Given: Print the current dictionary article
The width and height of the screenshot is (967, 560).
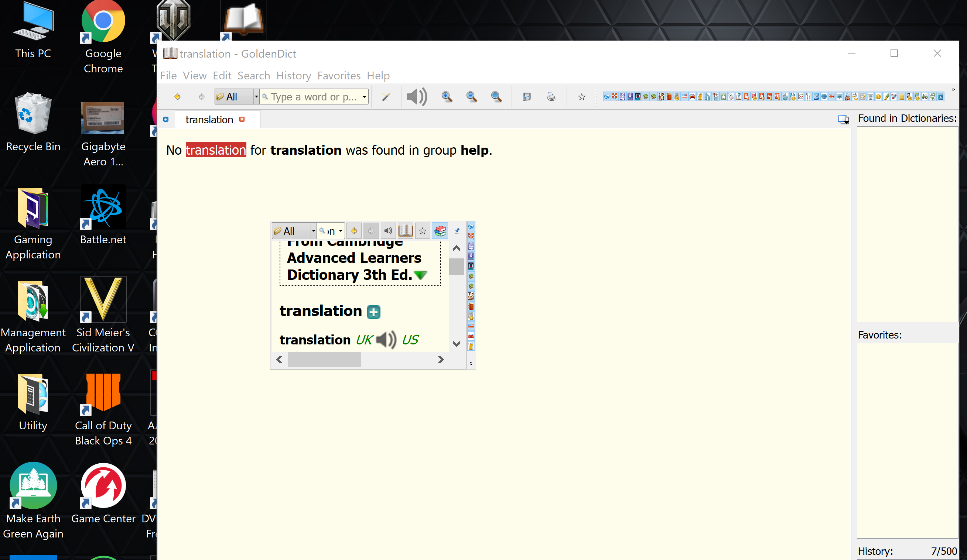Looking at the screenshot, I should click(x=551, y=97).
